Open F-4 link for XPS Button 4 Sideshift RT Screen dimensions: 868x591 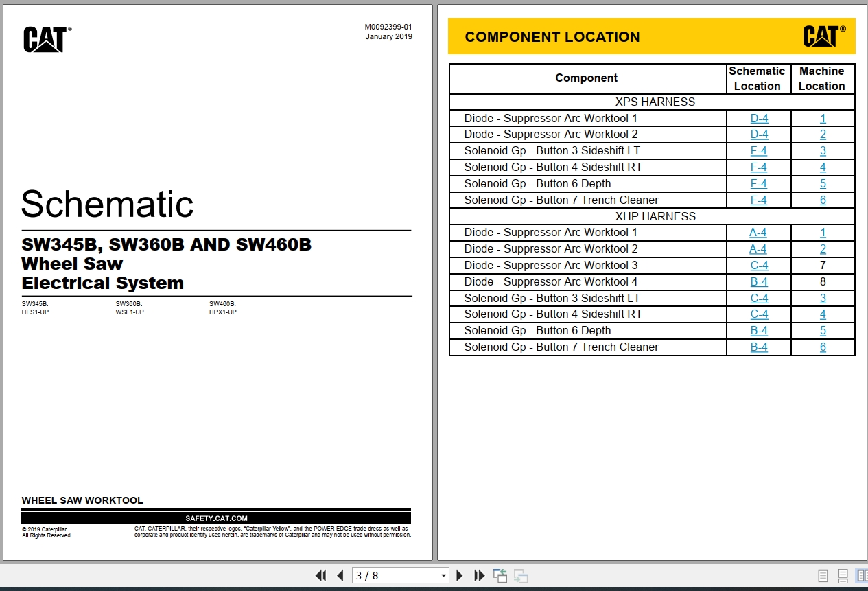(759, 167)
